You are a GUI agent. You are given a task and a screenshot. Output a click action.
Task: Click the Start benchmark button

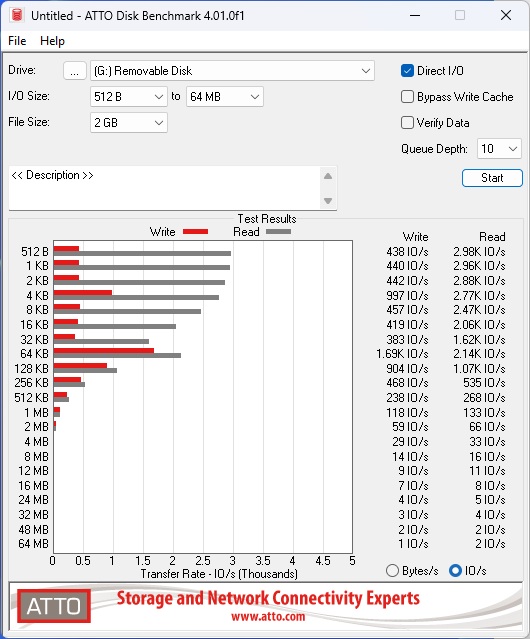[492, 178]
